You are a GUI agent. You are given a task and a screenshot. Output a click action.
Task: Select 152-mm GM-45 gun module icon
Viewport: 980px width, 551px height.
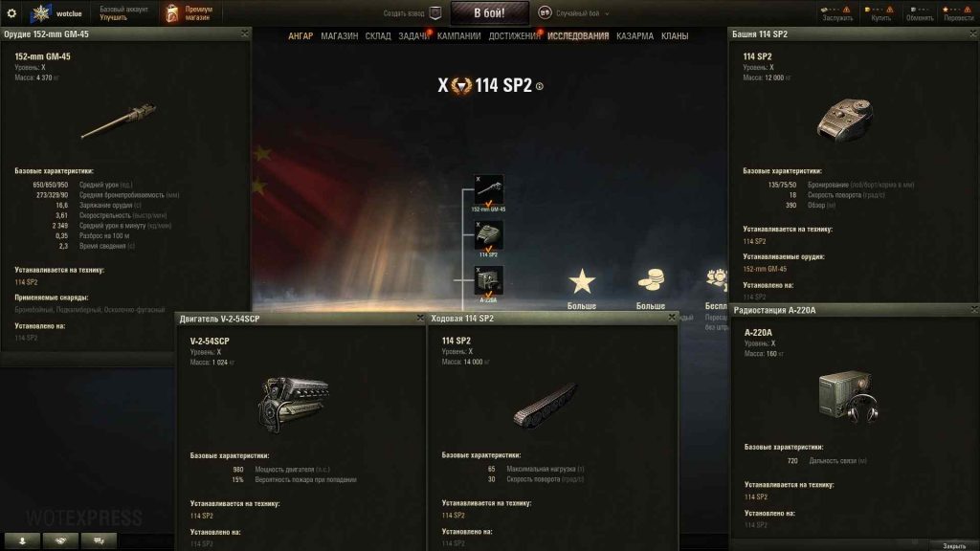(x=488, y=190)
